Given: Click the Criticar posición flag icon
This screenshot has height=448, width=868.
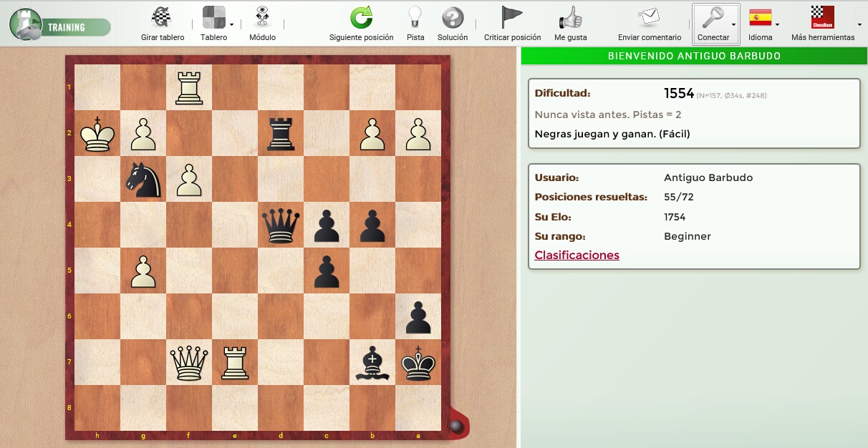Looking at the screenshot, I should (512, 17).
